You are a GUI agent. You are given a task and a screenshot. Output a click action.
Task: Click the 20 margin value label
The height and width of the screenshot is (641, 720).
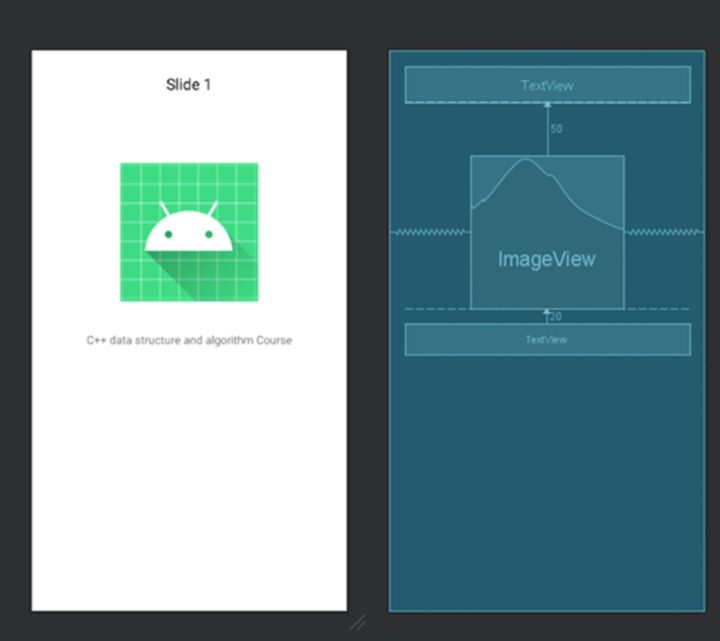pyautogui.click(x=556, y=317)
